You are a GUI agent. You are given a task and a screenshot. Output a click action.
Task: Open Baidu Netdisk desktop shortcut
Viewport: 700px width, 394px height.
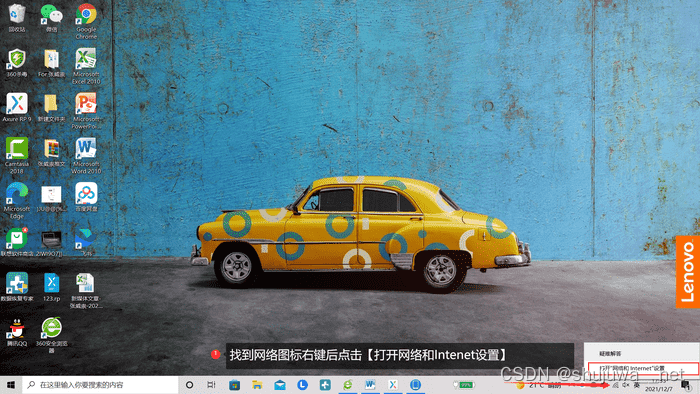86,197
